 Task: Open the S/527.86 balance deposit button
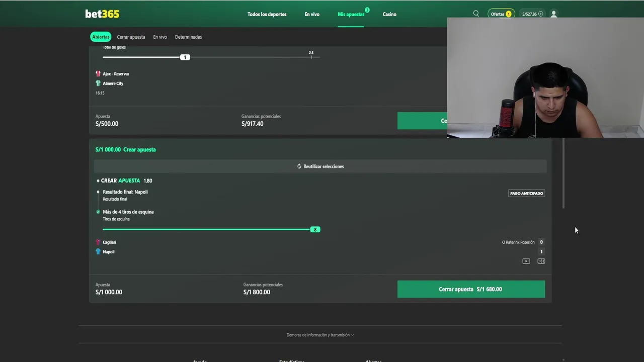pyautogui.click(x=532, y=14)
